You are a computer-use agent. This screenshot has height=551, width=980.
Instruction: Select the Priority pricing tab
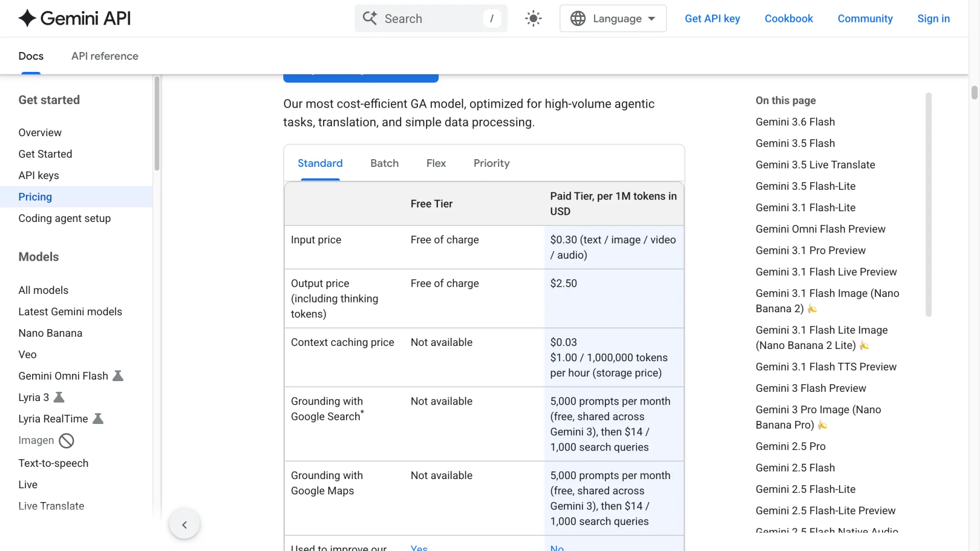[x=492, y=163]
